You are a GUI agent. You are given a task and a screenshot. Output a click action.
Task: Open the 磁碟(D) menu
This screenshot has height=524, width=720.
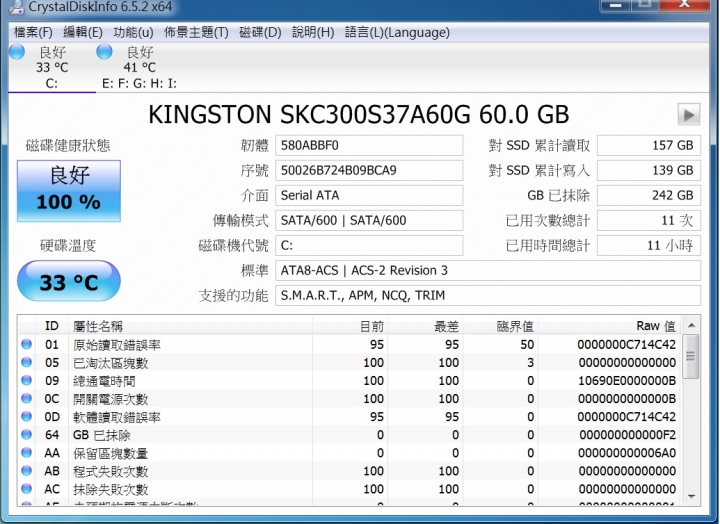pos(260,33)
